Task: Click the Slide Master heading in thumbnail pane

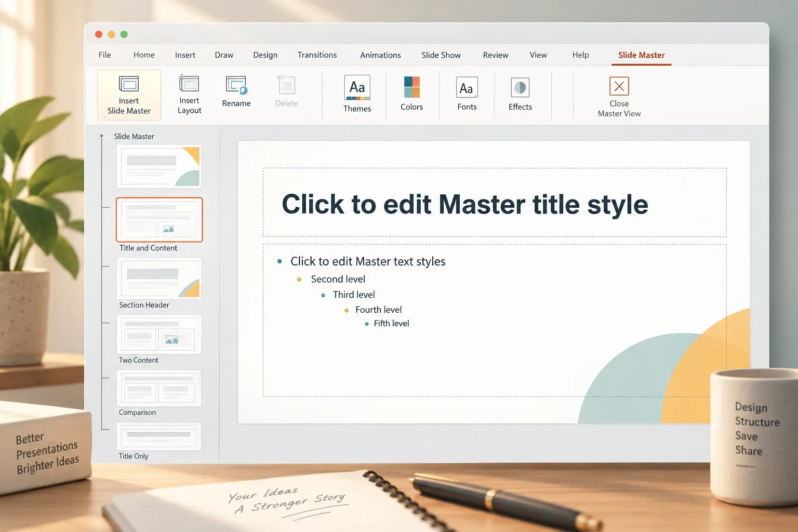Action: coord(134,137)
